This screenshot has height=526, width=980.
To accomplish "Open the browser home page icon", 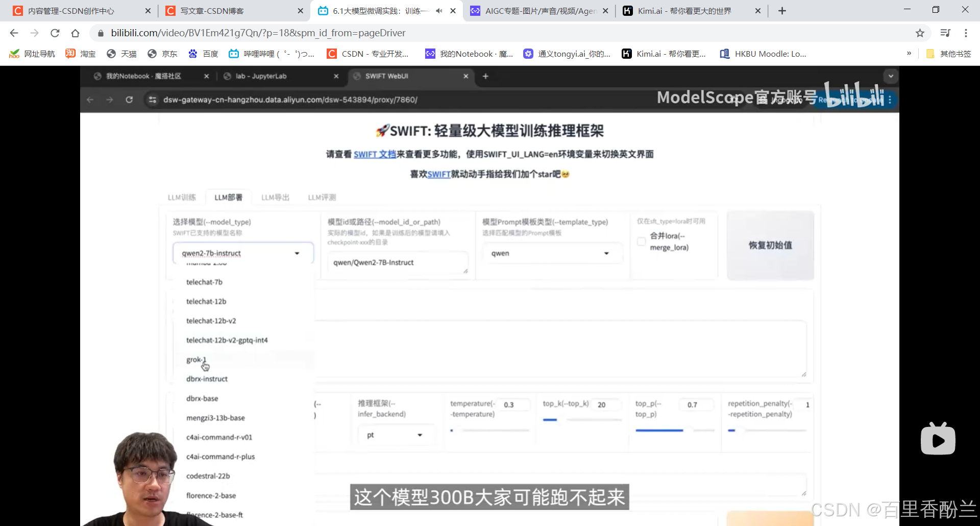I will (x=75, y=33).
